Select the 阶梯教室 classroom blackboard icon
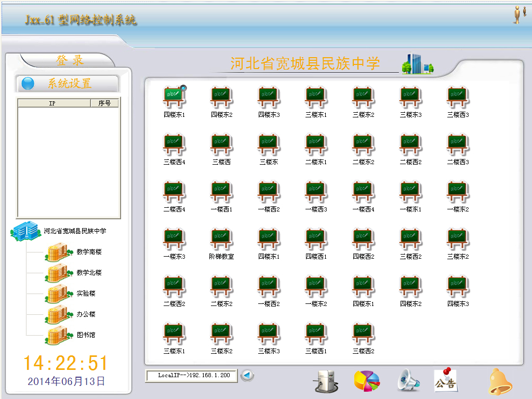Image resolution: width=532 pixels, height=399 pixels. [x=221, y=239]
